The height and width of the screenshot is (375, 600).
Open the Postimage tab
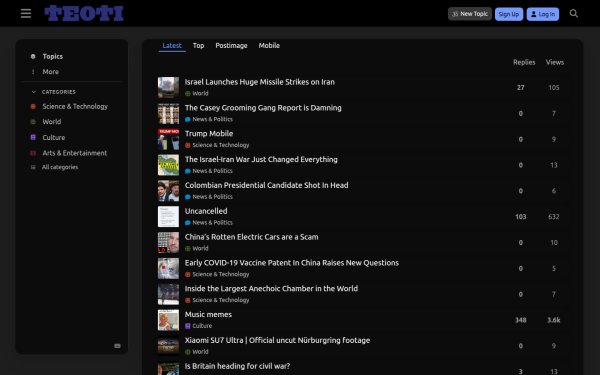(231, 46)
